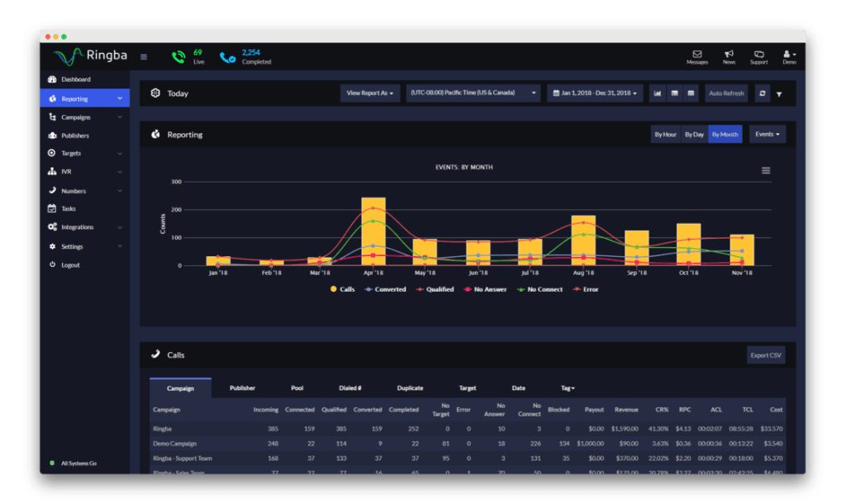Open Support chat icon
The width and height of the screenshot is (846, 504).
(758, 57)
